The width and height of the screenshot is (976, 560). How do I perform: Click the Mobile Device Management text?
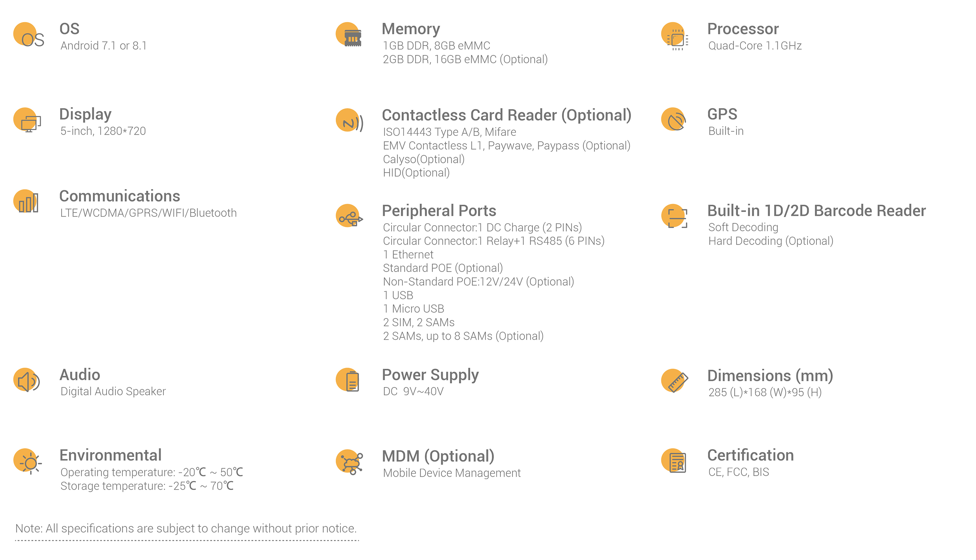[452, 473]
